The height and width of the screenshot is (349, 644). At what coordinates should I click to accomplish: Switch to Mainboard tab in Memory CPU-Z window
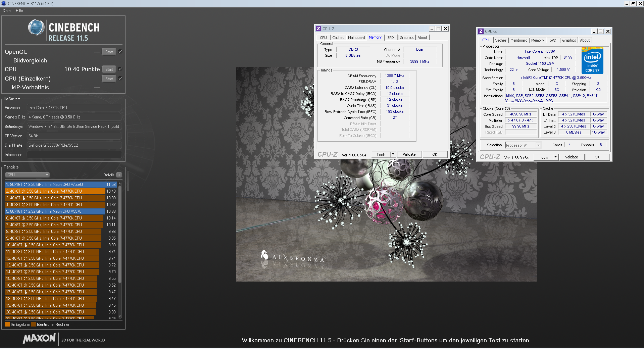click(x=356, y=38)
